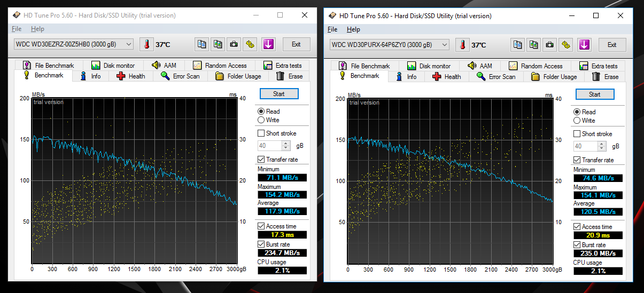Open Folder Usage tab in WD30PURX window
The image size is (644, 293).
554,77
